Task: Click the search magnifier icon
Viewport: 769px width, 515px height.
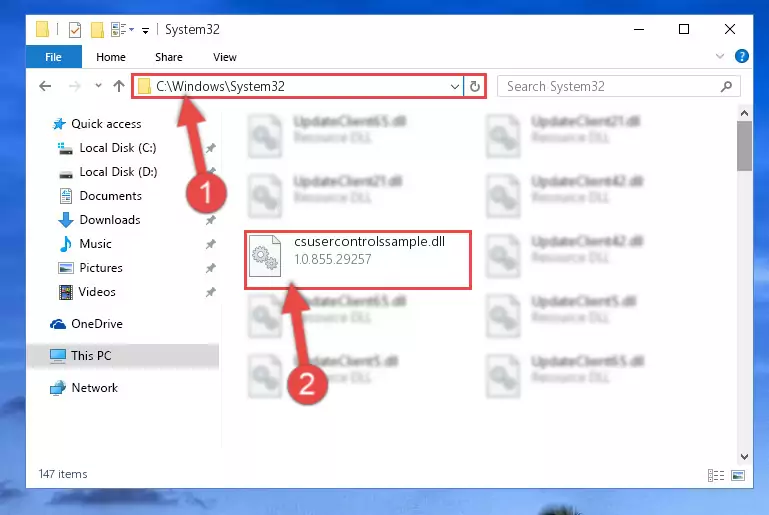Action: coord(726,87)
